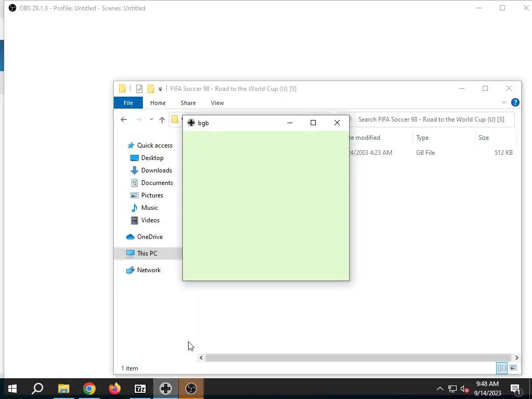Open the recent locations dropdown arrow
The width and height of the screenshot is (532, 399).
tap(151, 119)
